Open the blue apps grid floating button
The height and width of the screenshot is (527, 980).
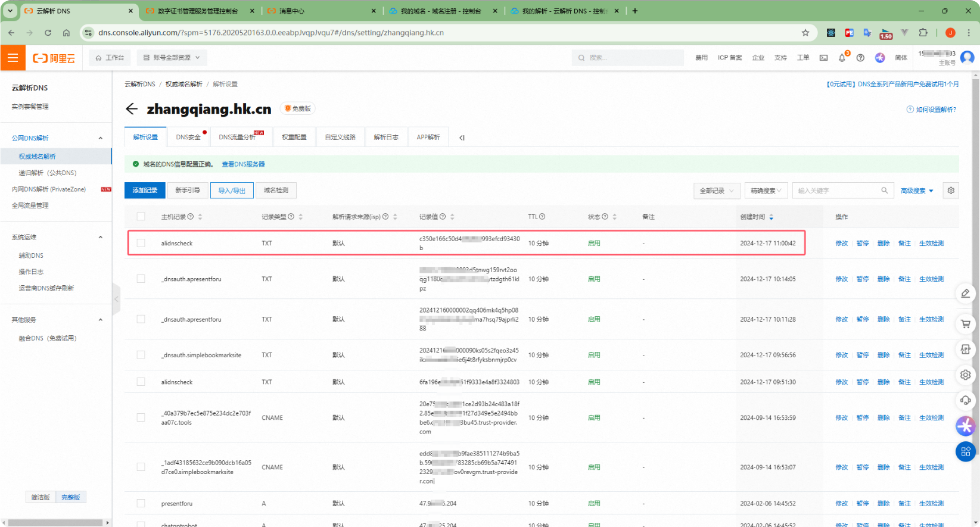click(x=966, y=451)
